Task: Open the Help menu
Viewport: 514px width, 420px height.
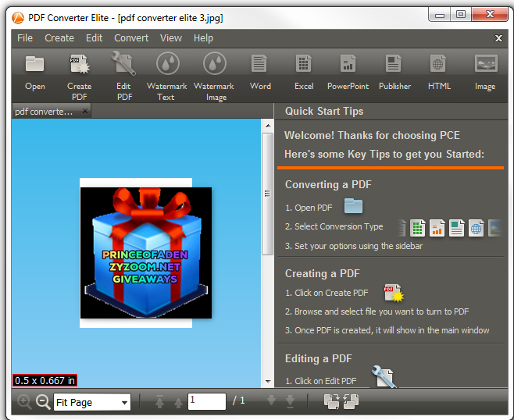Action: click(203, 38)
